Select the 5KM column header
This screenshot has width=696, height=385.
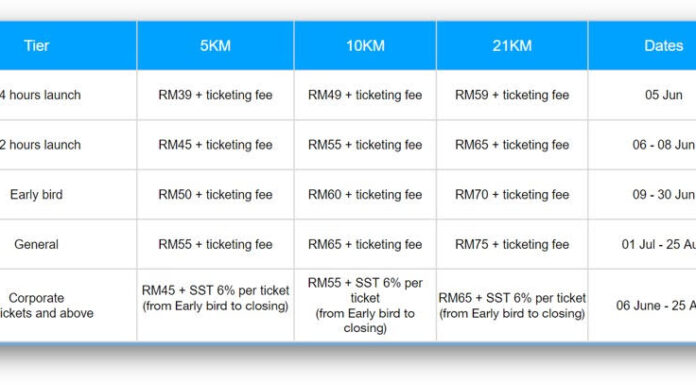click(x=215, y=46)
